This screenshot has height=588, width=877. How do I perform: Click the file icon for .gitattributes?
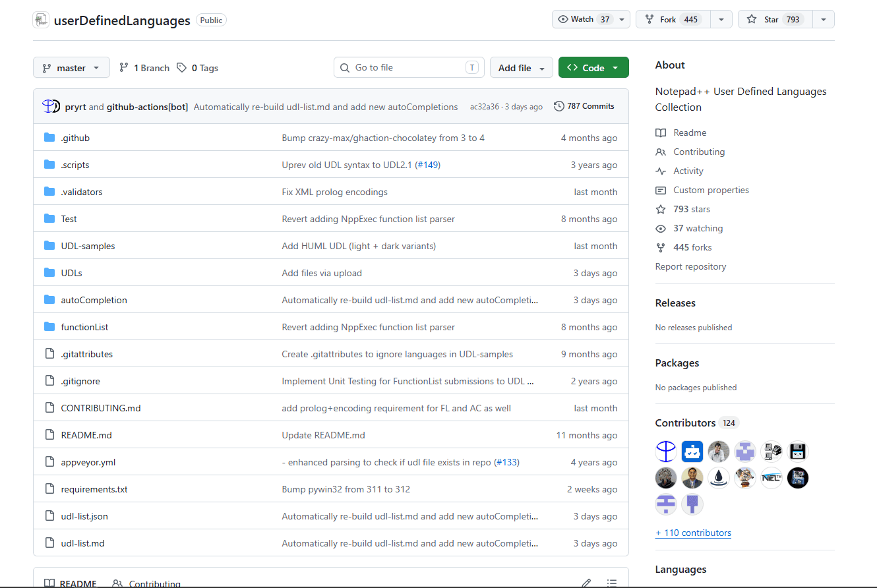49,354
